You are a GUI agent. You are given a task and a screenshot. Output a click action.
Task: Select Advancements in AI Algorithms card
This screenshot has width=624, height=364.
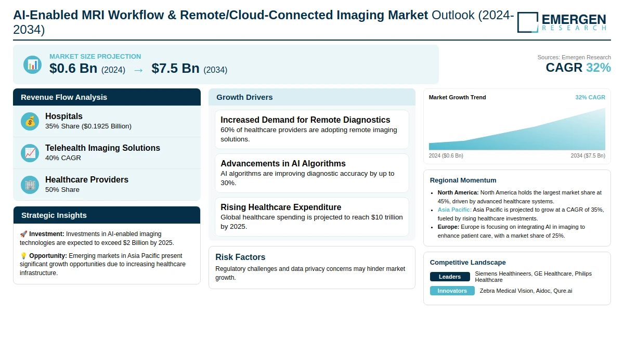(311, 173)
